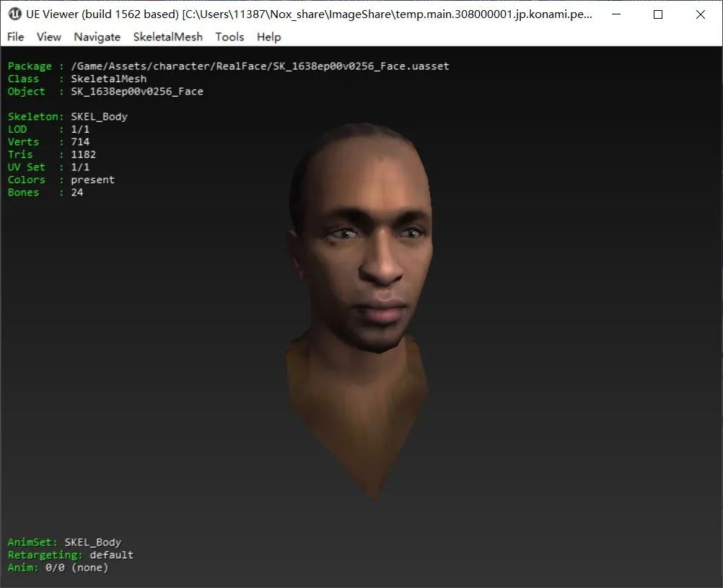Maximize the UE Viewer window
The width and height of the screenshot is (723, 588).
[x=659, y=14]
